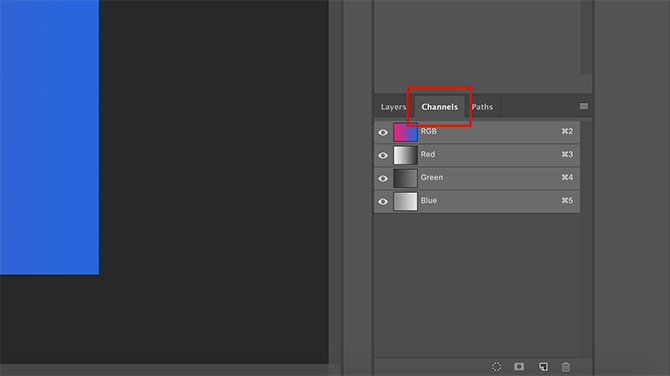Viewport: 670px width, 376px height.
Task: Click the blue canvas document area
Action: [x=49, y=137]
